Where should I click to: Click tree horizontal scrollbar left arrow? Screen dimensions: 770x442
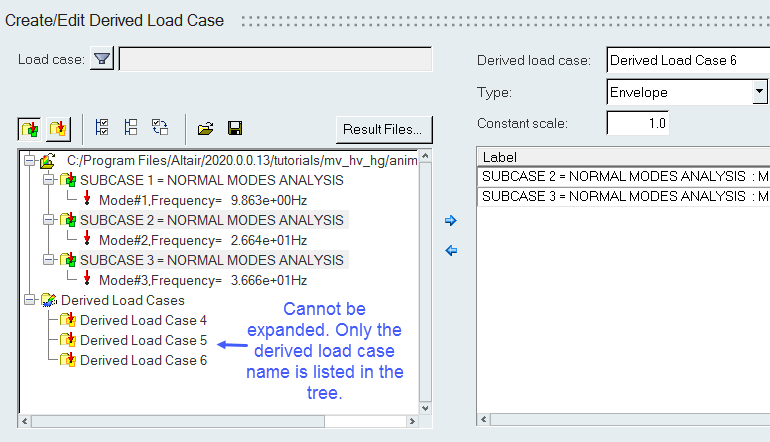pos(24,421)
